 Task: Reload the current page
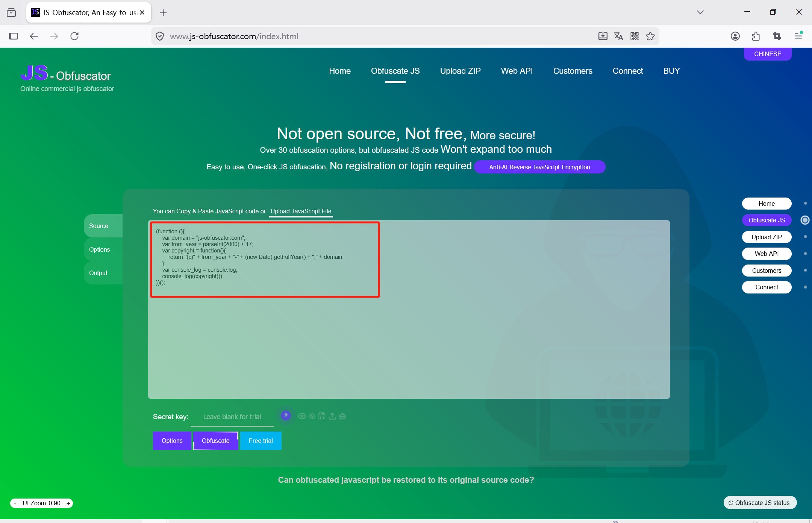tap(74, 36)
